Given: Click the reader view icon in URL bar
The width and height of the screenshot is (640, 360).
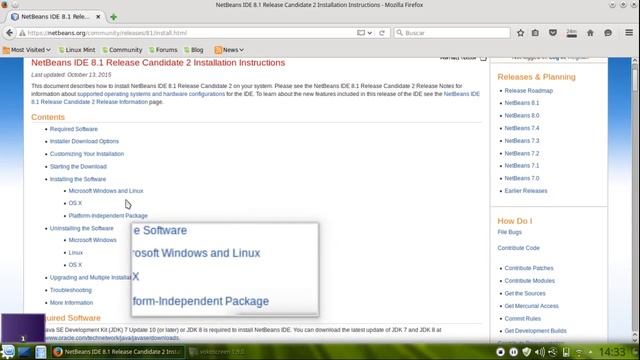Looking at the screenshot, I should 361,33.
